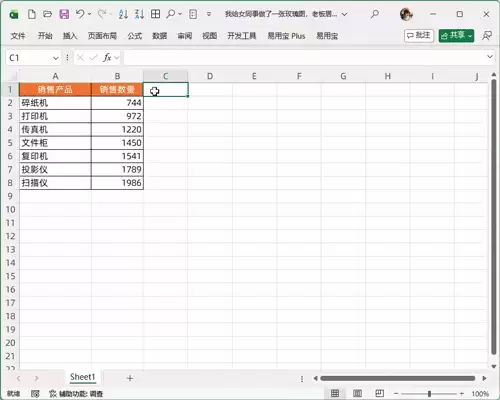Click the New blank file icon
The height and width of the screenshot is (400, 500).
point(32,14)
